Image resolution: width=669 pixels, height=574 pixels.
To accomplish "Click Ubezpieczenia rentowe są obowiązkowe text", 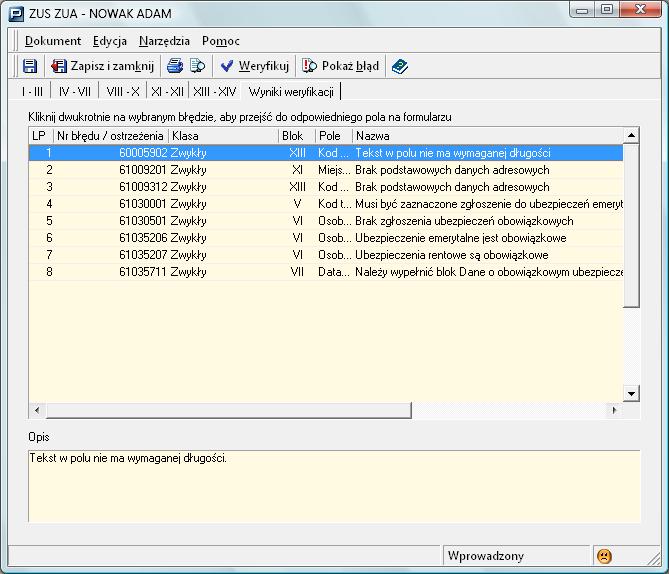I will (x=451, y=255).
